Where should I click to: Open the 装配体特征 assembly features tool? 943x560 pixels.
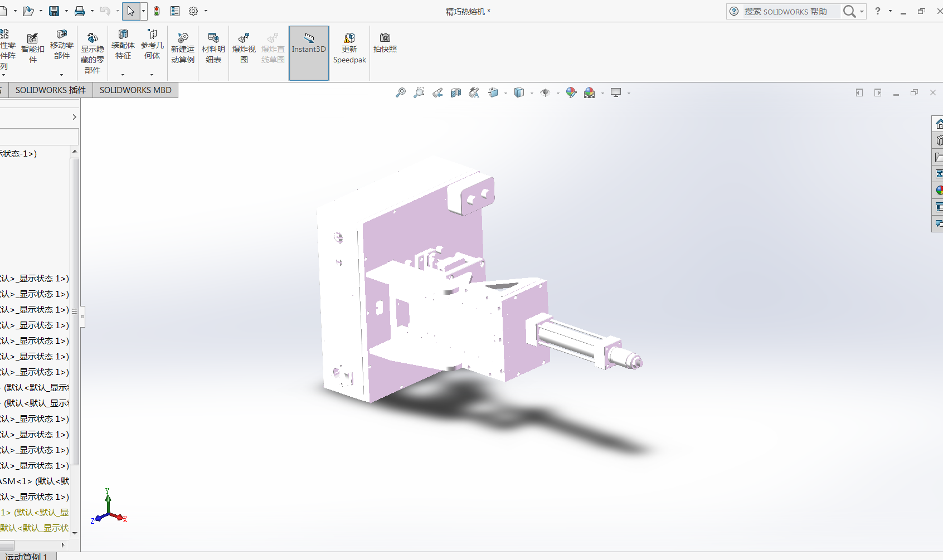[x=123, y=45]
